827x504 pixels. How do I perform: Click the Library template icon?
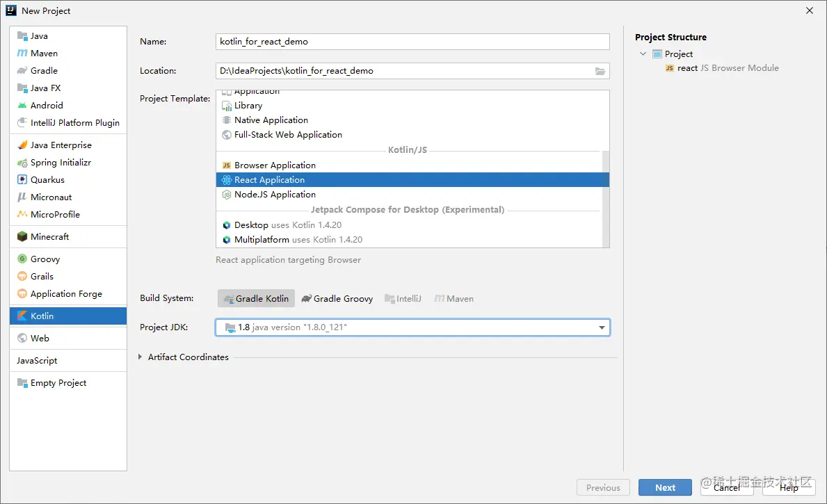[227, 106]
